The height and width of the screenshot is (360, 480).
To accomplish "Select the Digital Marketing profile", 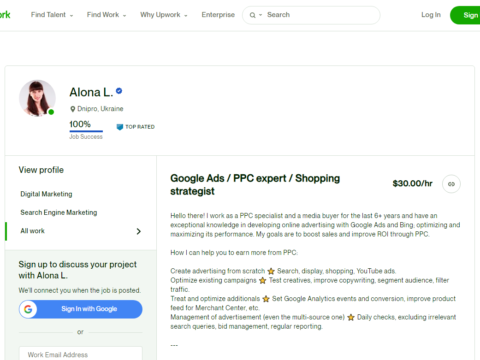I will tap(46, 194).
